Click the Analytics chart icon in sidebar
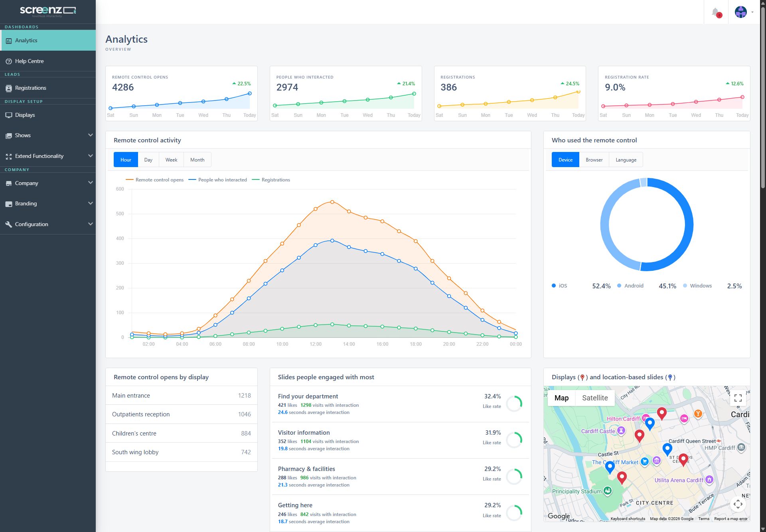Image resolution: width=766 pixels, height=532 pixels. 9,41
